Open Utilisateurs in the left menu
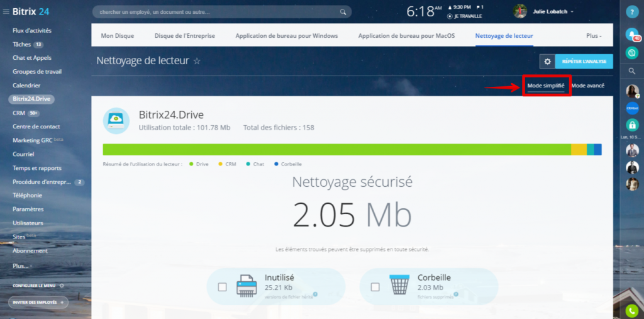The image size is (644, 319). (28, 223)
